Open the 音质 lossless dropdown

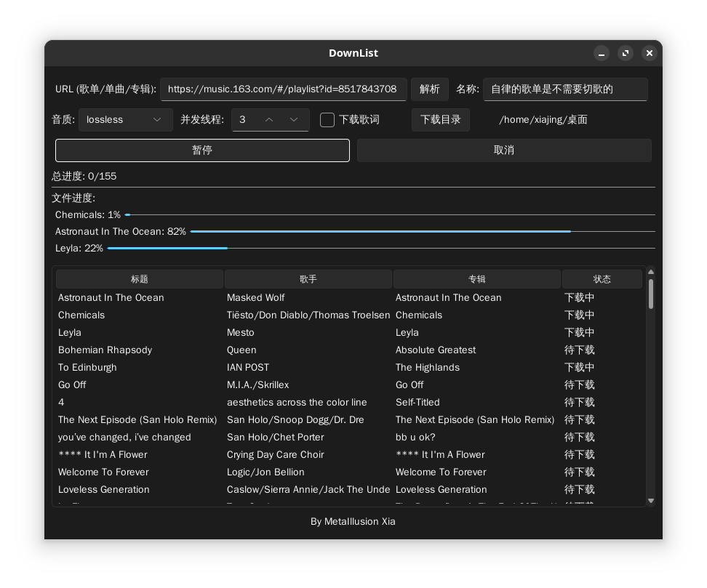(x=125, y=120)
